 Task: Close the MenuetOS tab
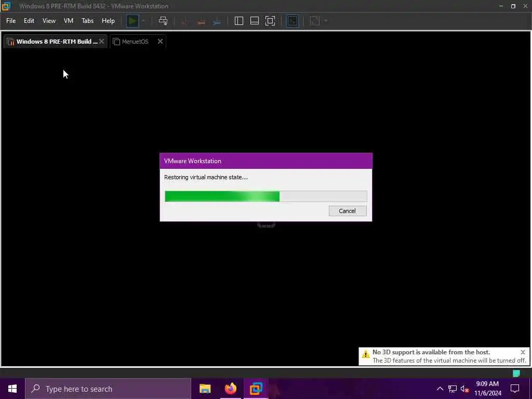(160, 42)
